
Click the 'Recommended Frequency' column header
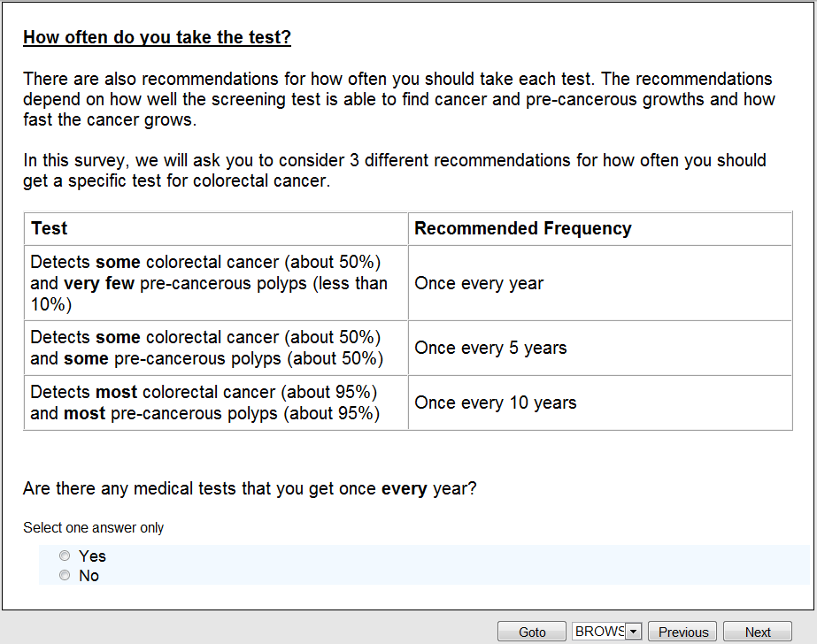pyautogui.click(x=523, y=228)
